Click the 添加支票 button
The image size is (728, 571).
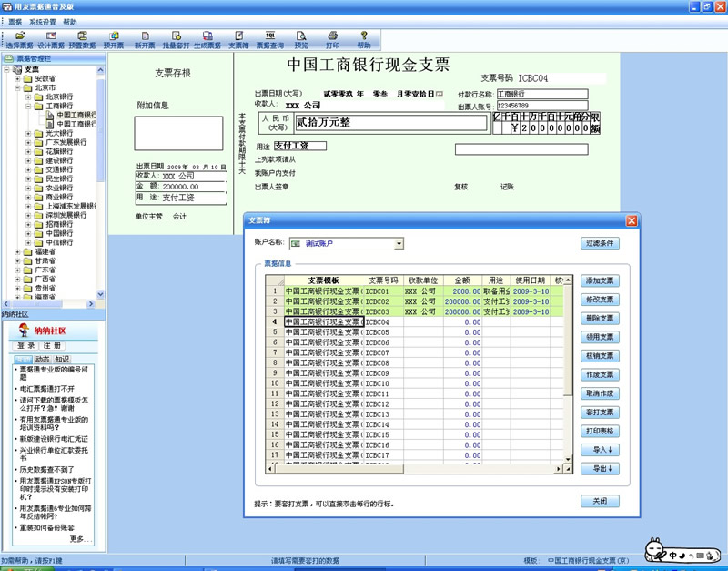coord(600,280)
